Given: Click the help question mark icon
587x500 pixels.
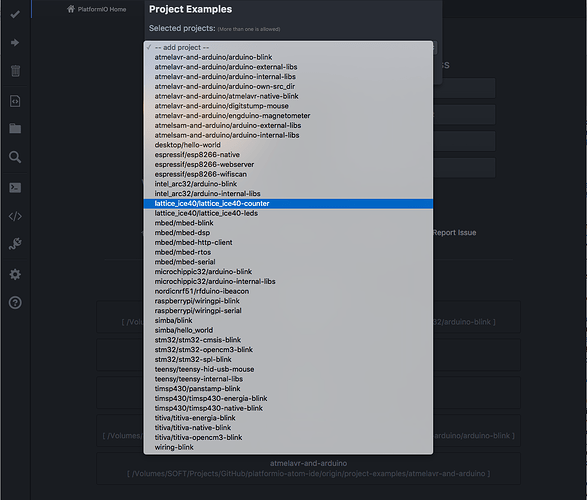Looking at the screenshot, I should (15, 302).
